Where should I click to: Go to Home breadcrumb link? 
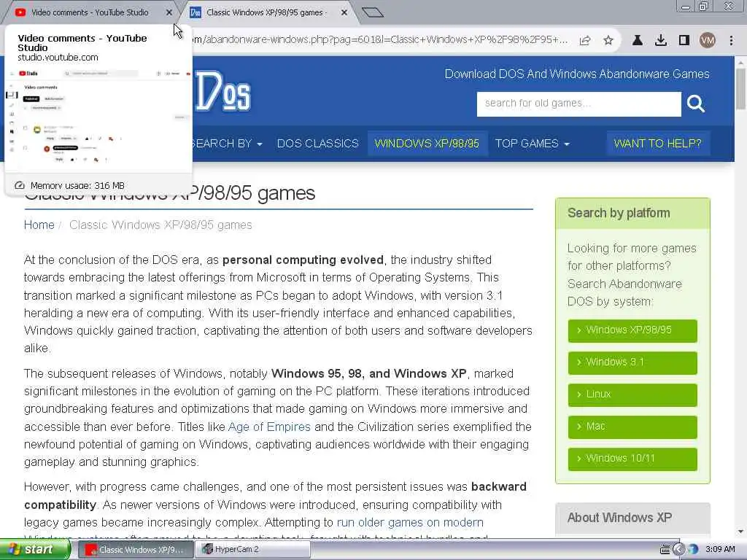(39, 225)
